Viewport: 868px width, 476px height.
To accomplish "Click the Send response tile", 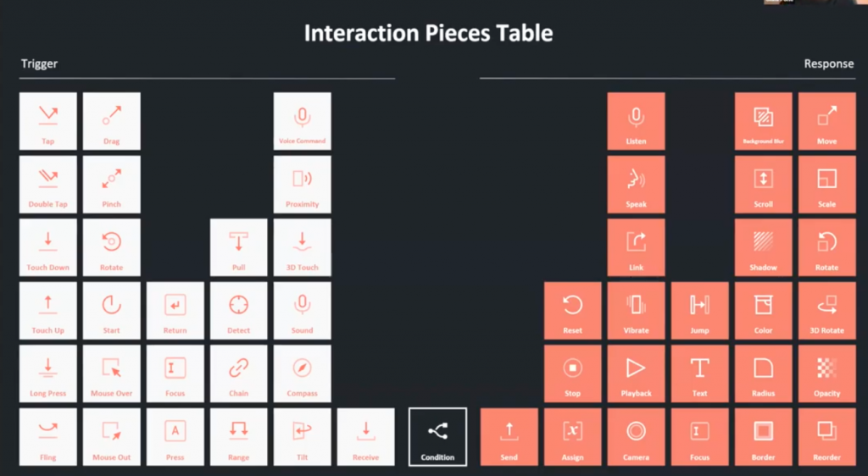I will tap(509, 437).
